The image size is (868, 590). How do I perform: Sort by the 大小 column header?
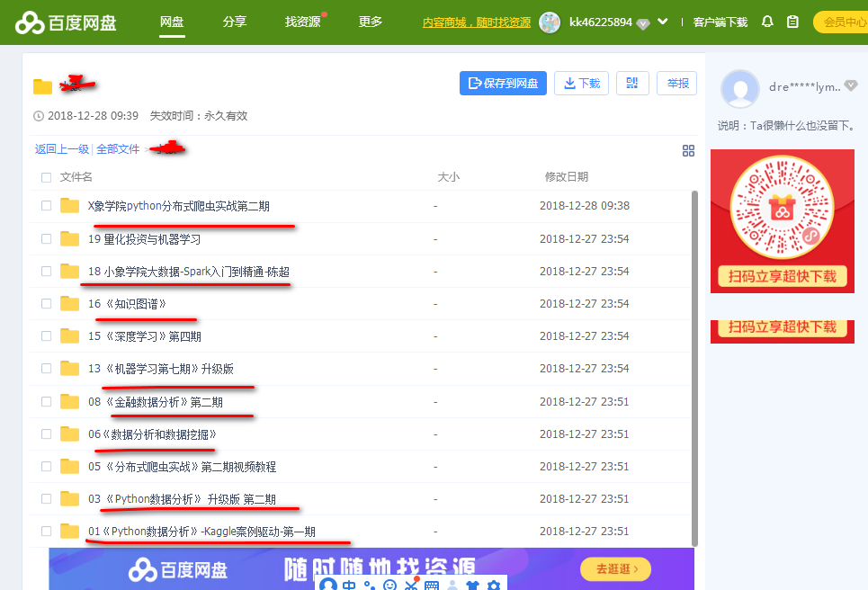449,177
